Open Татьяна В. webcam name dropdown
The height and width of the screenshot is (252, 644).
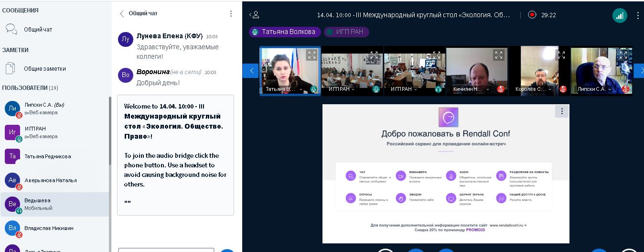[x=284, y=89]
